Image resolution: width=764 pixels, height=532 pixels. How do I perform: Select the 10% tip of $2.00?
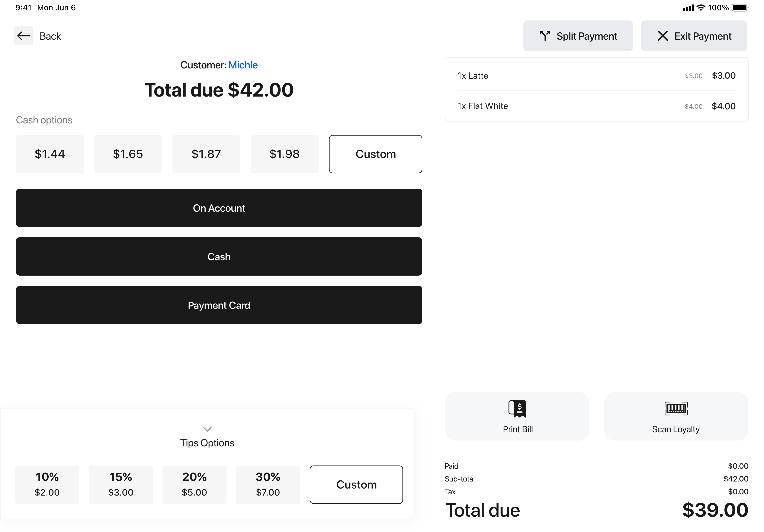[47, 484]
